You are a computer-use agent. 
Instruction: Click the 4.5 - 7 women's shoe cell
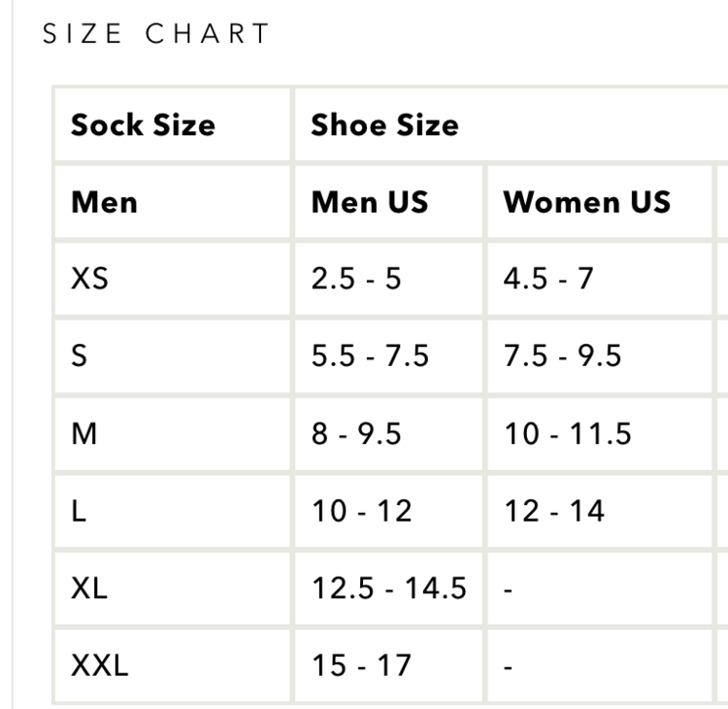coord(547,279)
